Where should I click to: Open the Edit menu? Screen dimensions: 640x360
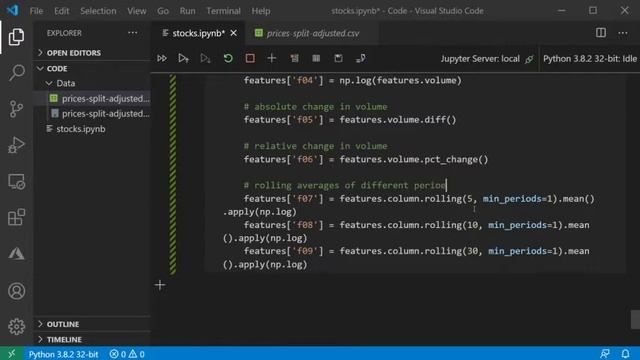click(x=62, y=11)
